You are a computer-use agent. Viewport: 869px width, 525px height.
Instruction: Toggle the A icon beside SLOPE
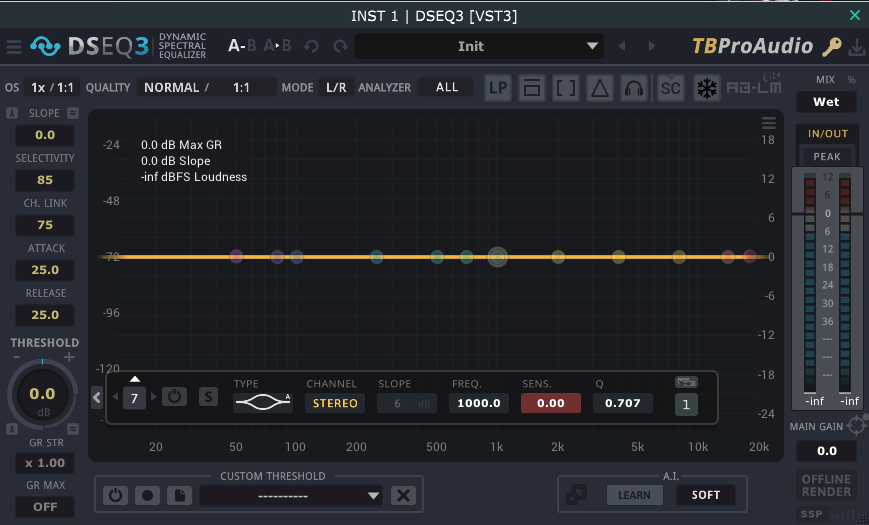(12, 113)
